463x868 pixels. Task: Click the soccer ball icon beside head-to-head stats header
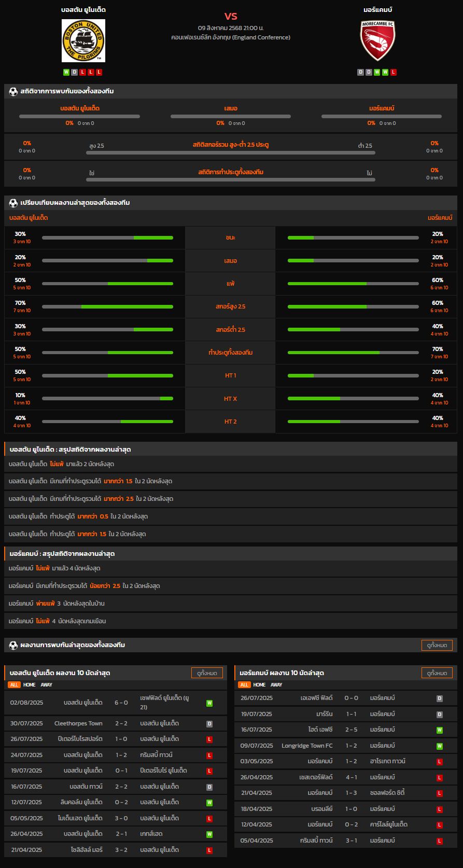click(x=13, y=91)
